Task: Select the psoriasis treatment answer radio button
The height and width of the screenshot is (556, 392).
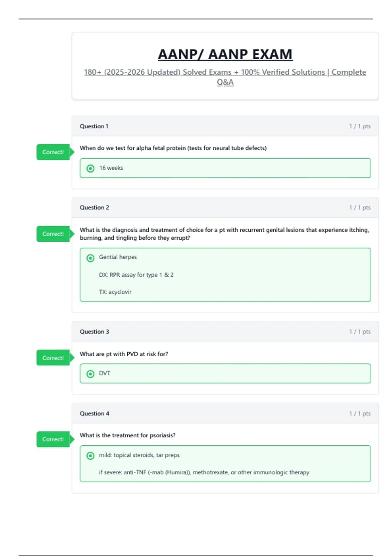Action: 90,456
